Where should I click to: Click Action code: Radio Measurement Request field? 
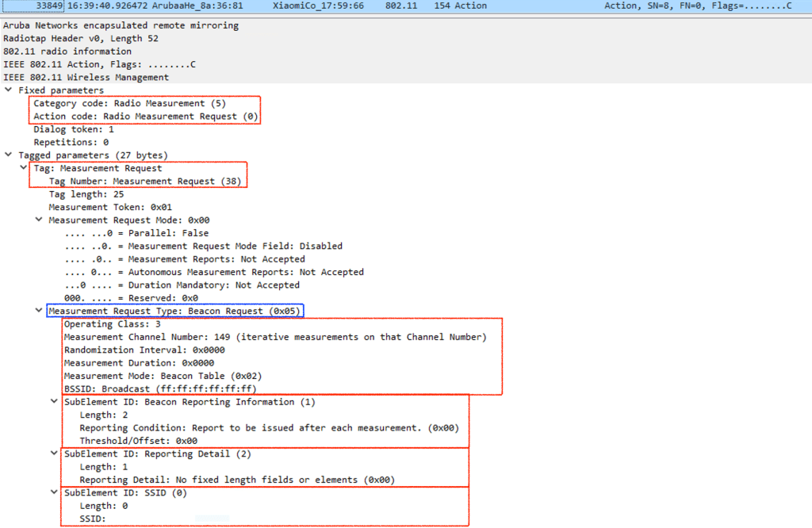coord(145,117)
